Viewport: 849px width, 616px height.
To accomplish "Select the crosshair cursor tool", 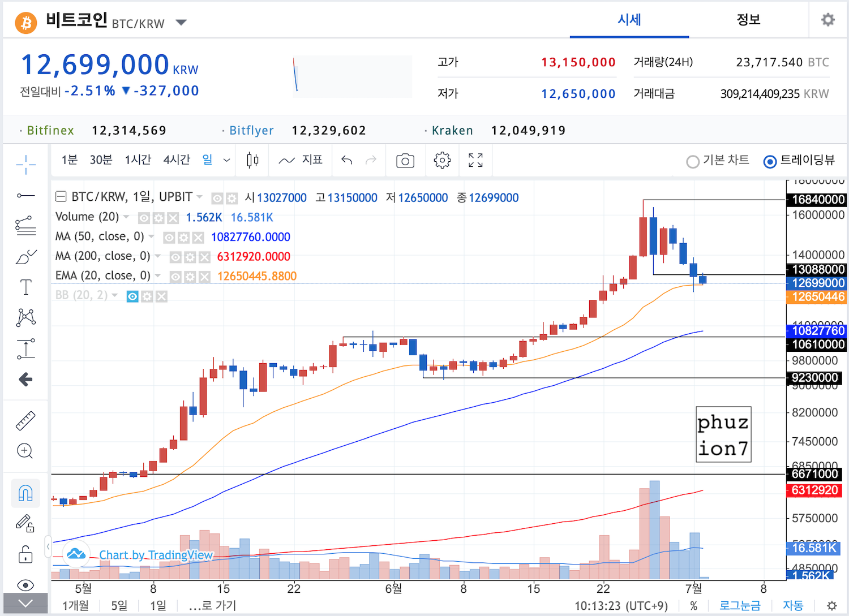I will coord(25,165).
